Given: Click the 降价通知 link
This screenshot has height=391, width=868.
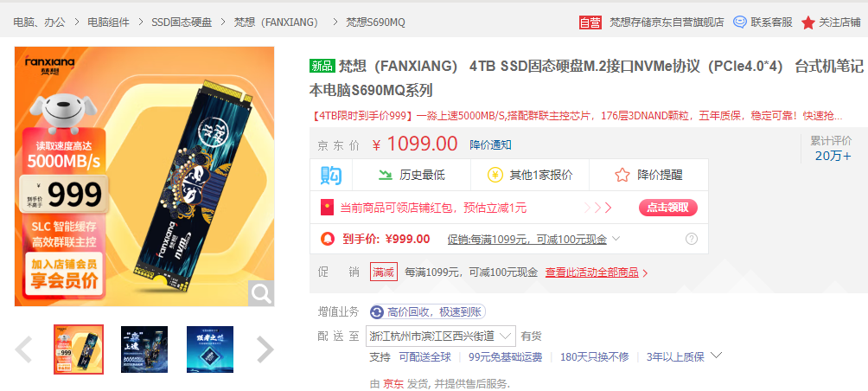Looking at the screenshot, I should (490, 145).
